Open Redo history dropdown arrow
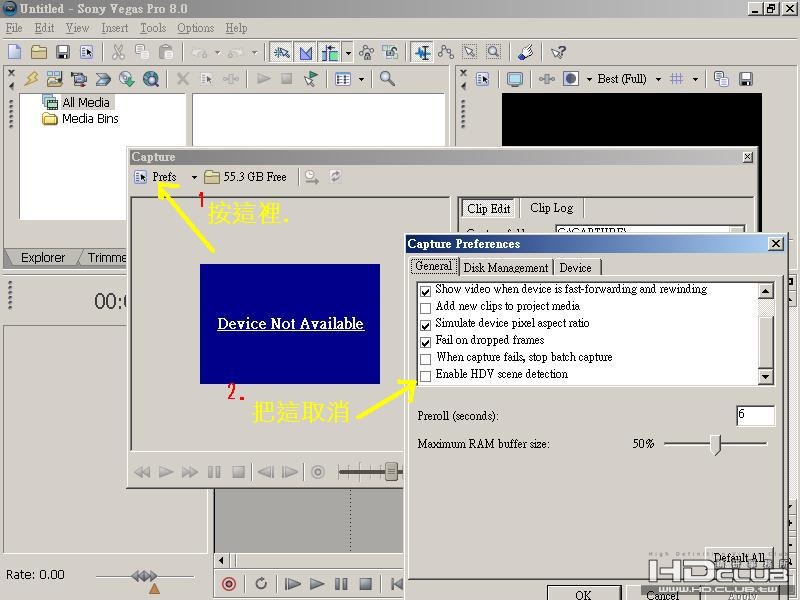This screenshot has height=600, width=800. pyautogui.click(x=254, y=53)
